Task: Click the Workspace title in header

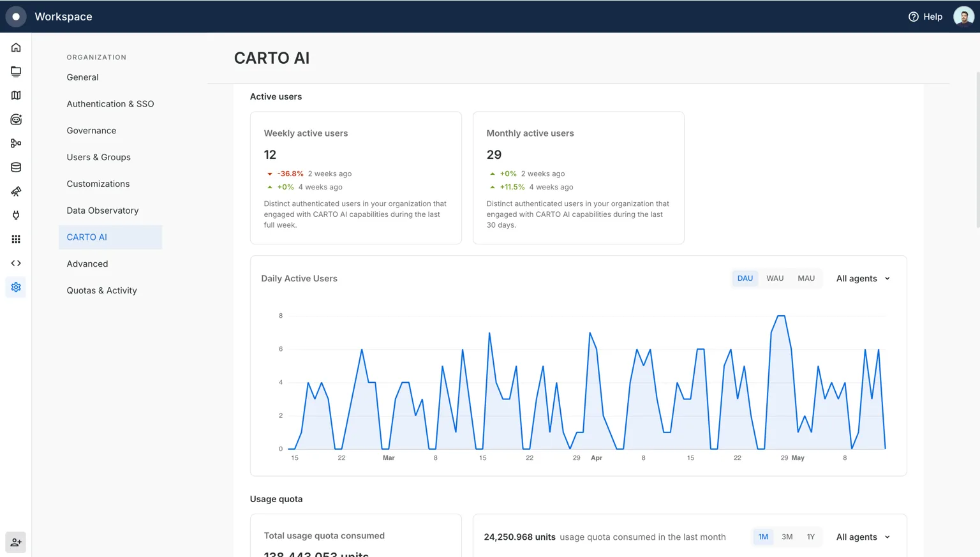Action: (63, 17)
